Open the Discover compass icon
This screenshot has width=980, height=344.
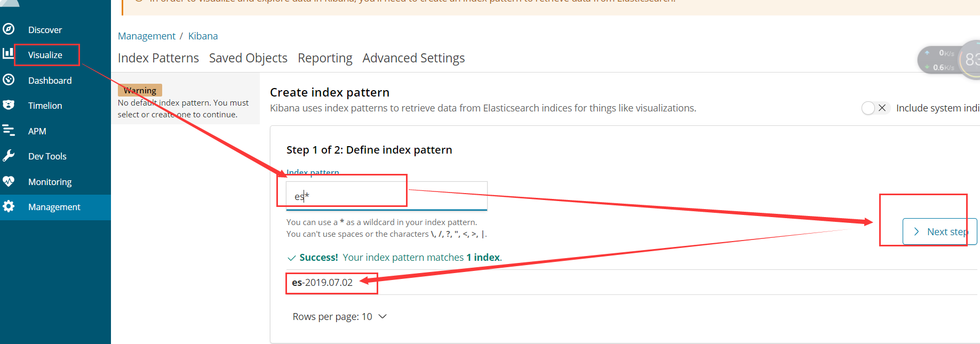[x=9, y=29]
